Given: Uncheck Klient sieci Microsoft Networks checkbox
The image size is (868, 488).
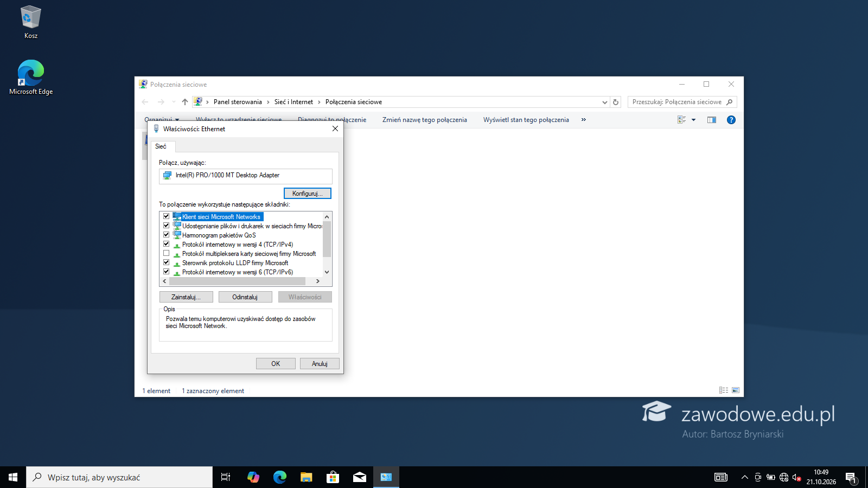Looking at the screenshot, I should click(x=167, y=216).
